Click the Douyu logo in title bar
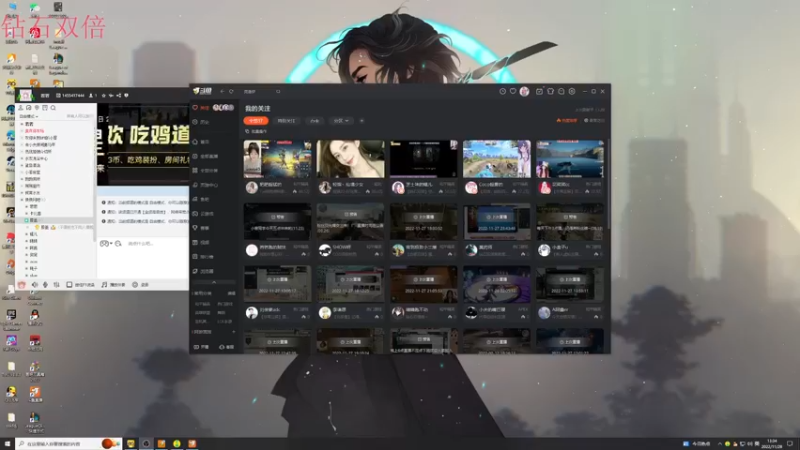The height and width of the screenshot is (450, 800). pyautogui.click(x=202, y=91)
